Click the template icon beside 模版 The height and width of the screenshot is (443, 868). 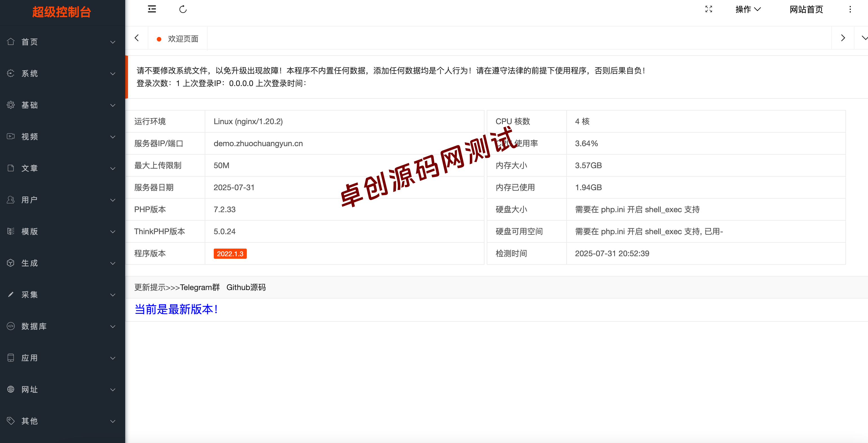coord(11,231)
